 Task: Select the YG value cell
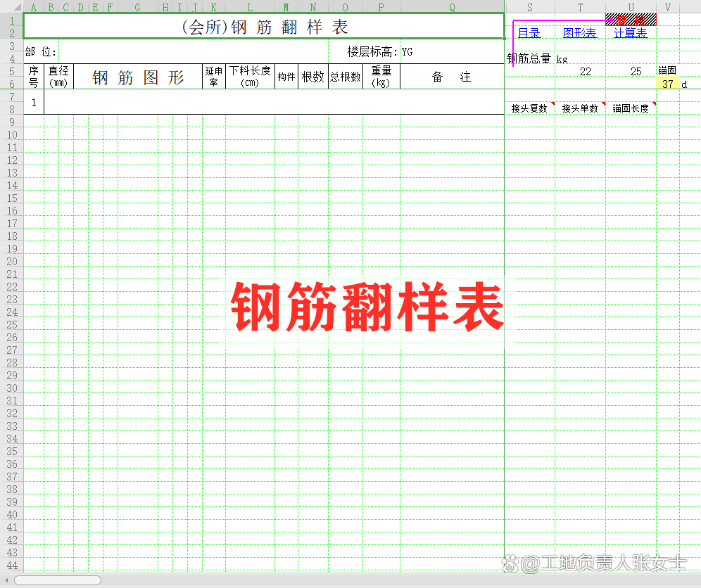tap(452, 52)
